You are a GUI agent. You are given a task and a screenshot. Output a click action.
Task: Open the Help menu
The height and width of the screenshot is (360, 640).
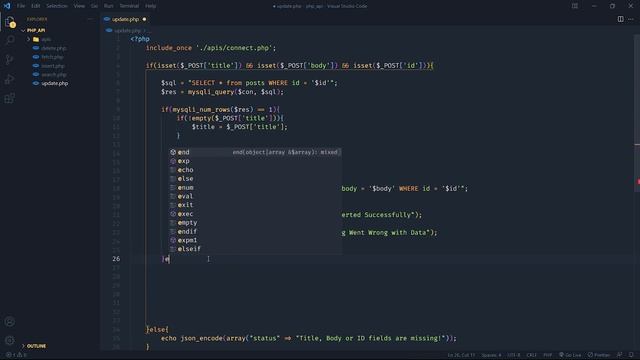[151, 6]
